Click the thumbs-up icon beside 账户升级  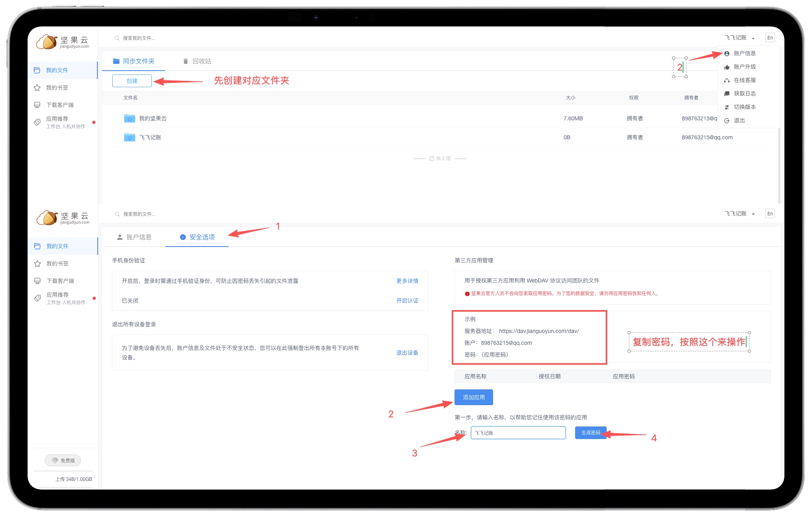pyautogui.click(x=727, y=67)
